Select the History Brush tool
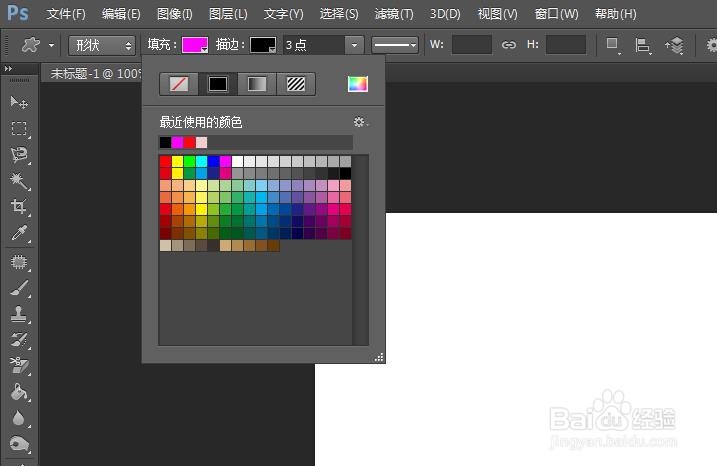 coord(19,340)
